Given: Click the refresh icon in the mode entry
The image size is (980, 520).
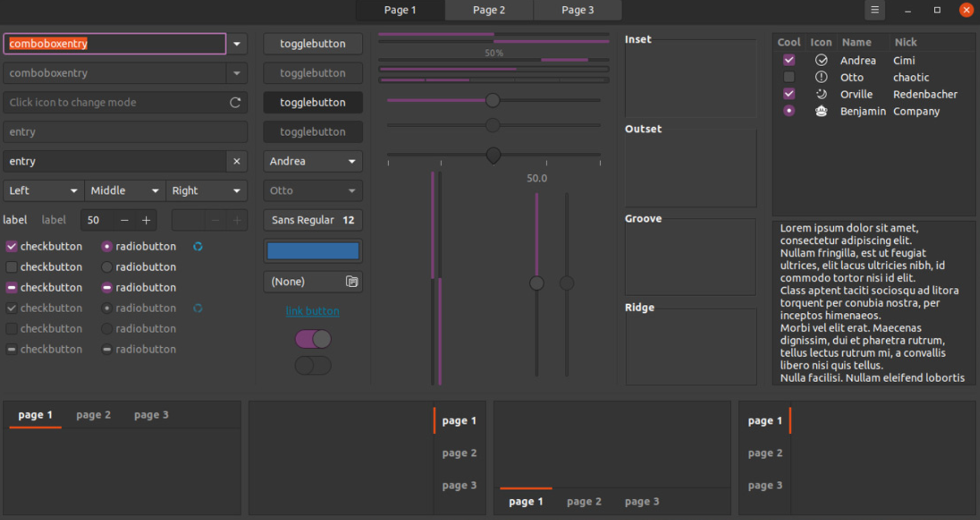Looking at the screenshot, I should (x=235, y=102).
